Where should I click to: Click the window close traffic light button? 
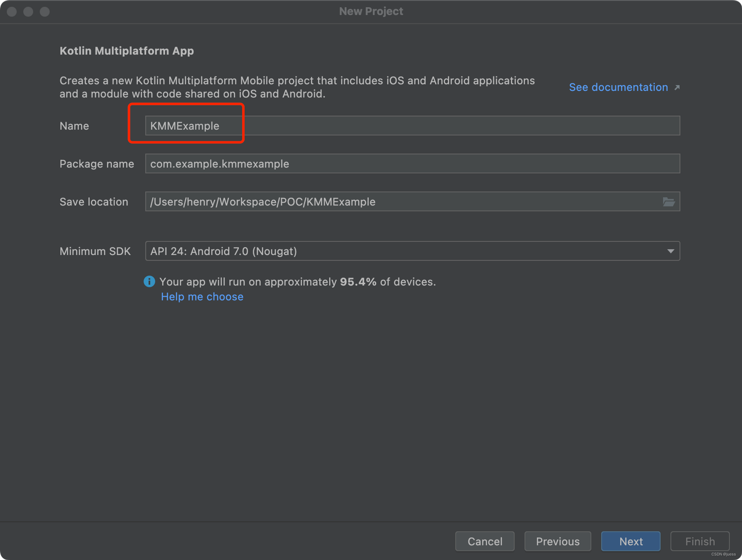(12, 12)
